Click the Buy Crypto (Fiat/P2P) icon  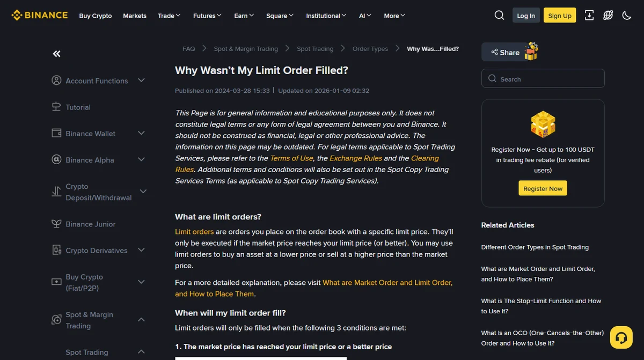point(56,282)
